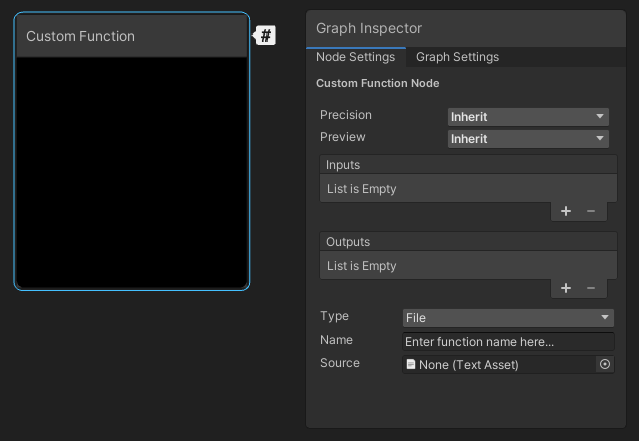Click the Source label
The height and width of the screenshot is (441, 639).
pyautogui.click(x=340, y=363)
